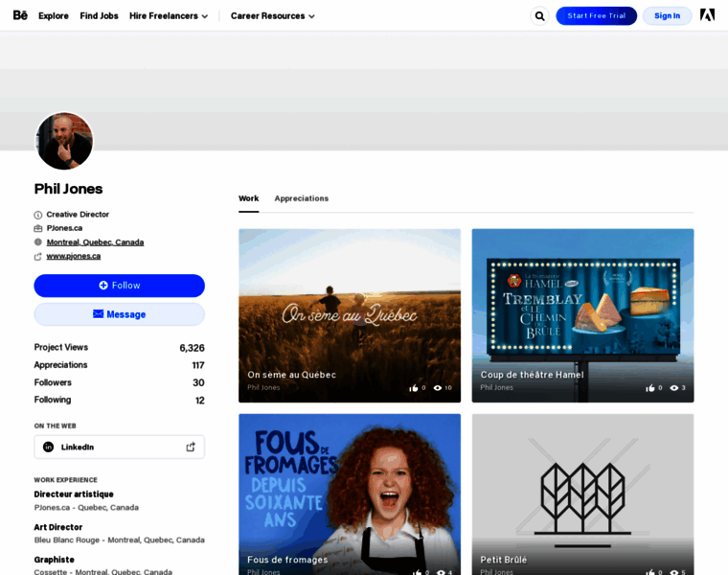Click Phil Jones profile avatar

tap(64, 142)
